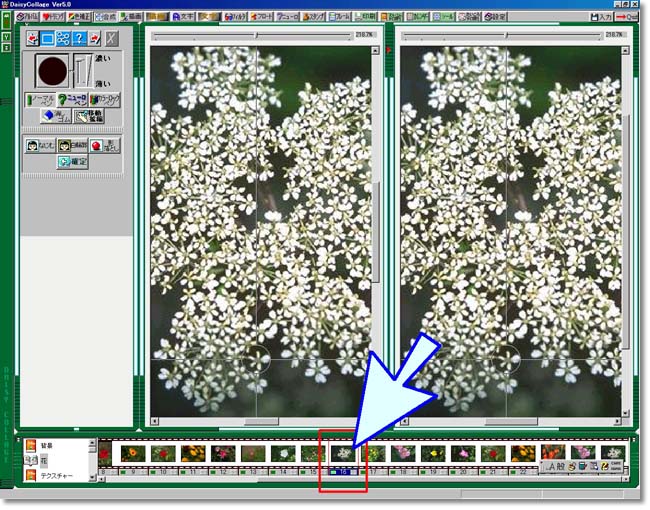Select the 背景 category in list
This screenshot has height=510, width=650.
pyautogui.click(x=47, y=447)
